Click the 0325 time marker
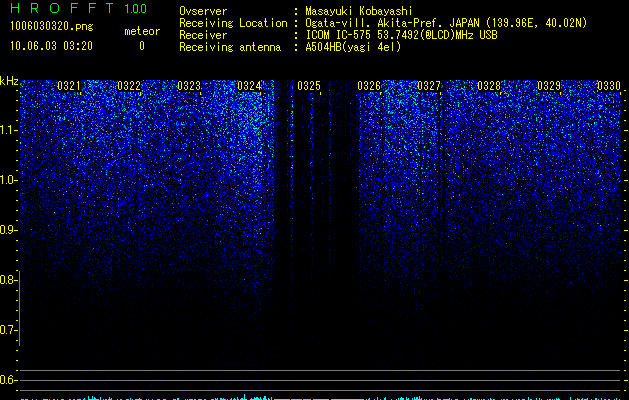Viewport: 629px width, 400px height. pyautogui.click(x=309, y=86)
